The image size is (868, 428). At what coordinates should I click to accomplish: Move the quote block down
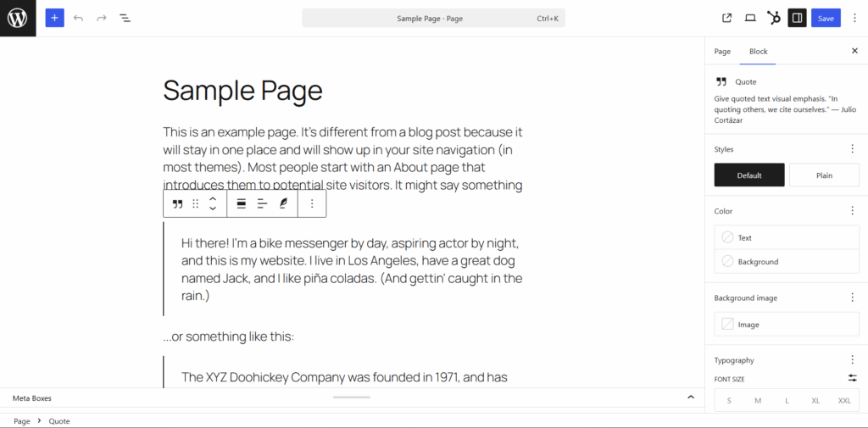[x=213, y=208]
